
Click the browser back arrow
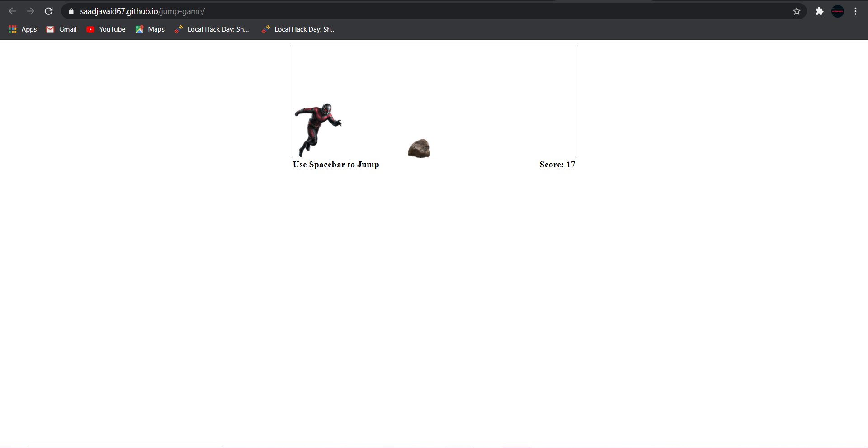13,11
